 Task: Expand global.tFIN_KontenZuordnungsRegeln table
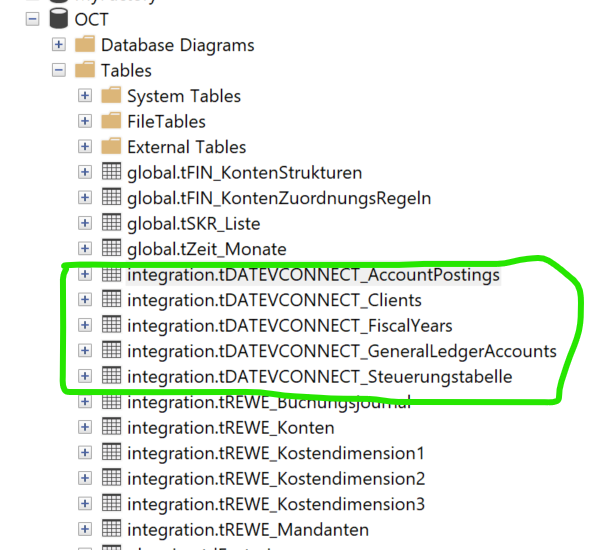coord(85,198)
